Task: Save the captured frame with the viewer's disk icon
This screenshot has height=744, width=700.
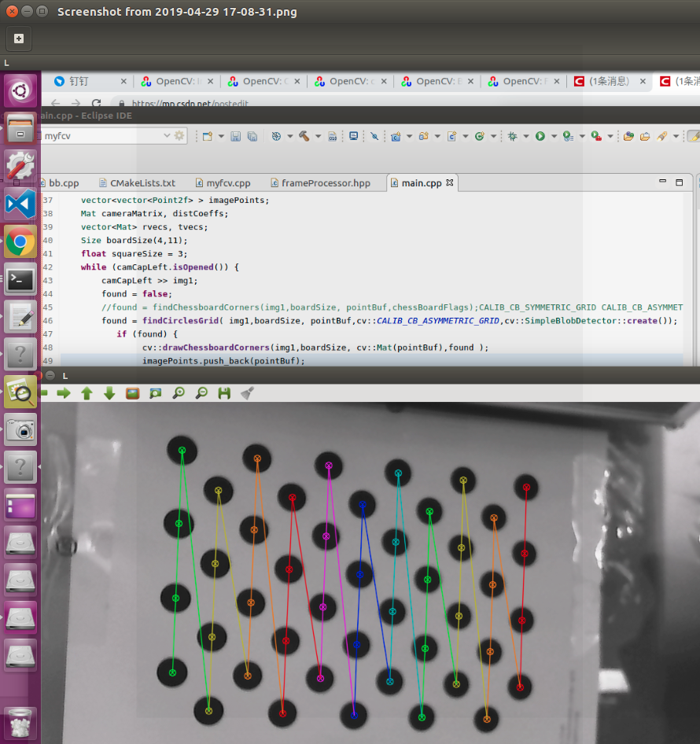Action: tap(223, 393)
